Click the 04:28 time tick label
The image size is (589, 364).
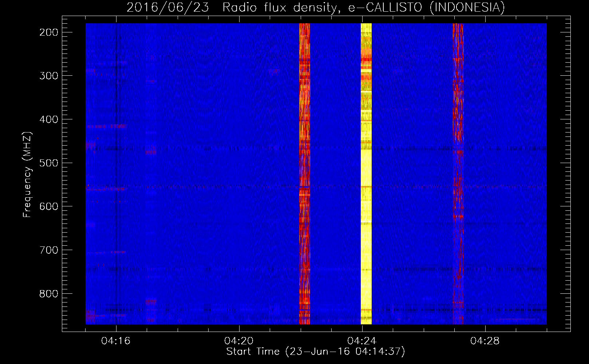485,341
